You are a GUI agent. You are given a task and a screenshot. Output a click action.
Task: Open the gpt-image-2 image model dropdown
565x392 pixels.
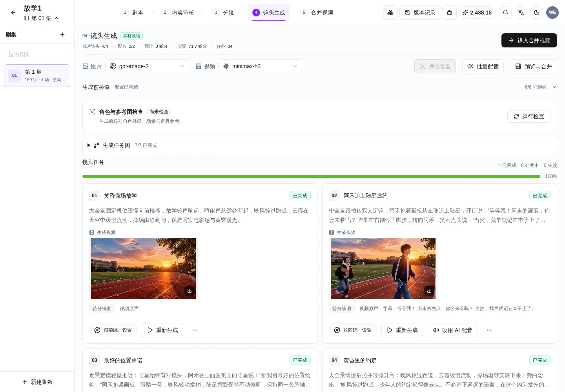point(147,66)
